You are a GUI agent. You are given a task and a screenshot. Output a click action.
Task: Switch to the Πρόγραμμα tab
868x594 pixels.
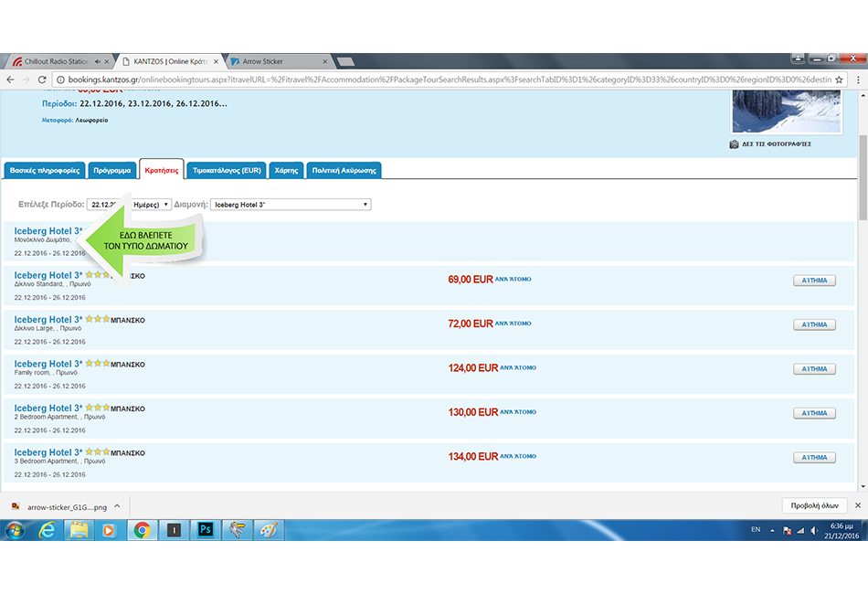(x=112, y=170)
